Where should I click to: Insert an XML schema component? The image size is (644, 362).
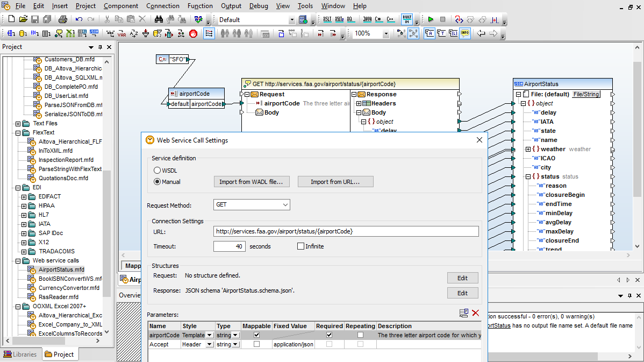[11, 34]
